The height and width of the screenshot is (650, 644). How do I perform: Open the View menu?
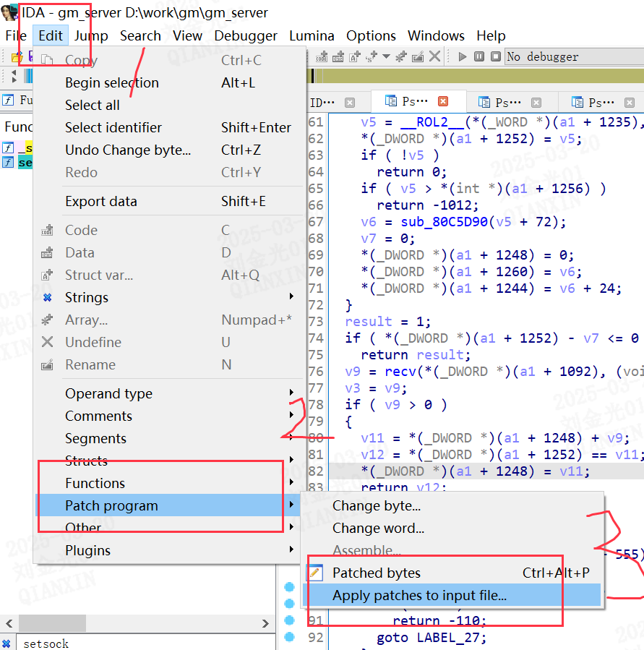187,35
